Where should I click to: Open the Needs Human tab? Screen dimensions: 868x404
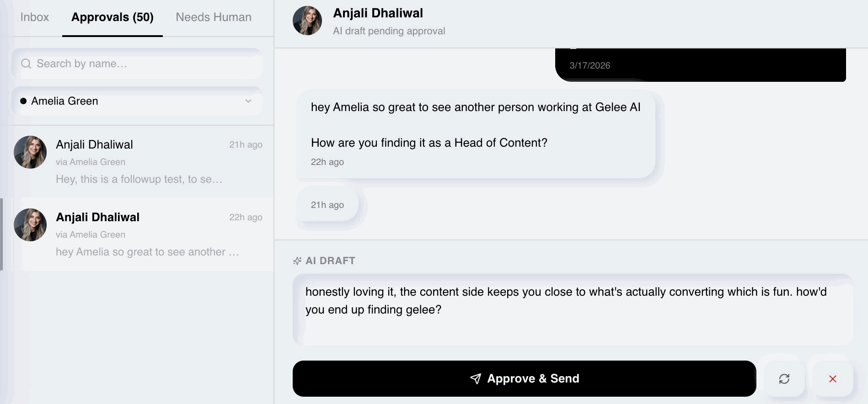point(214,17)
